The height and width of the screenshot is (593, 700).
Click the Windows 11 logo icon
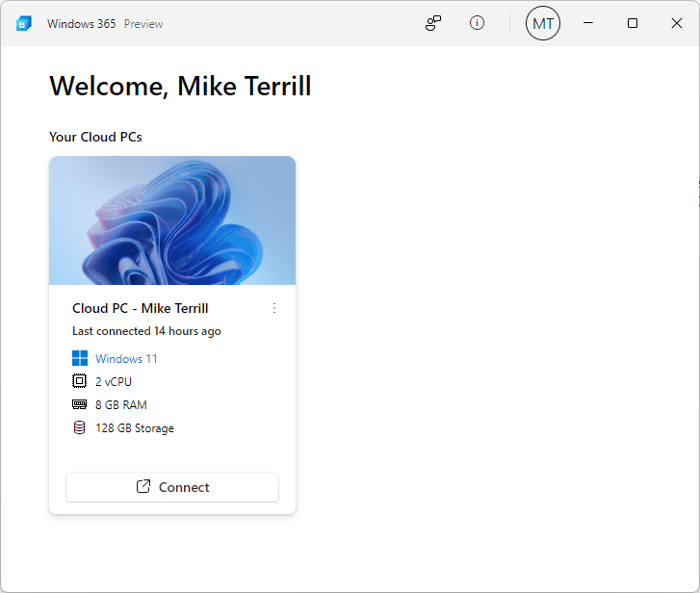80,359
